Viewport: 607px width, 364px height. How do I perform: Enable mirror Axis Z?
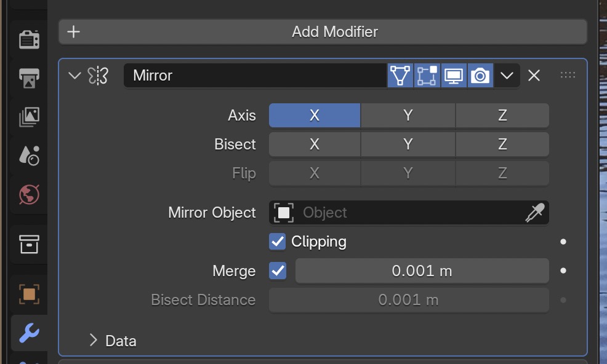[x=502, y=115]
